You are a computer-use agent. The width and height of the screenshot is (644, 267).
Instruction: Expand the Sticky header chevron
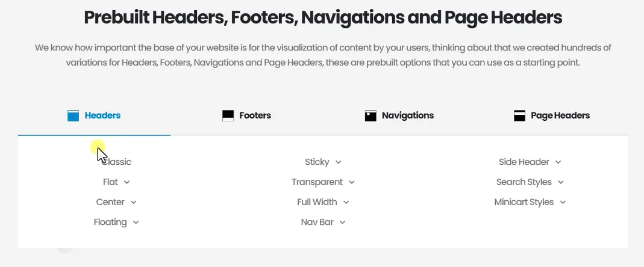[x=339, y=162]
